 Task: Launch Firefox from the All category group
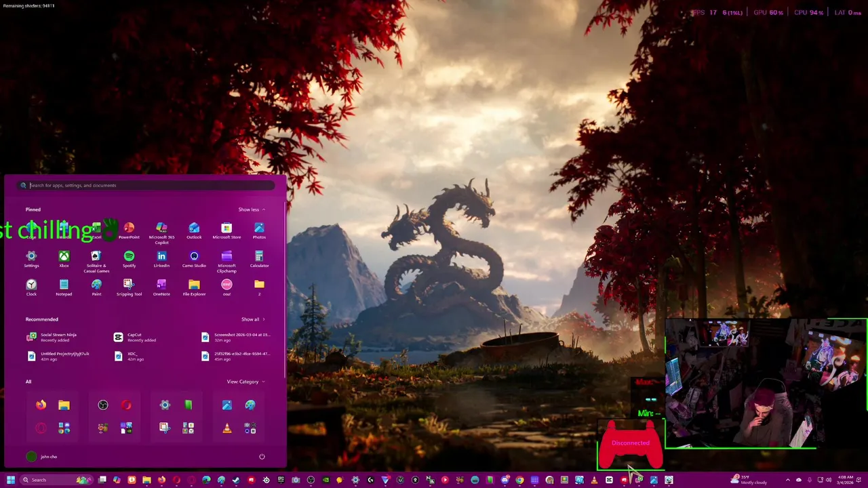(41, 405)
